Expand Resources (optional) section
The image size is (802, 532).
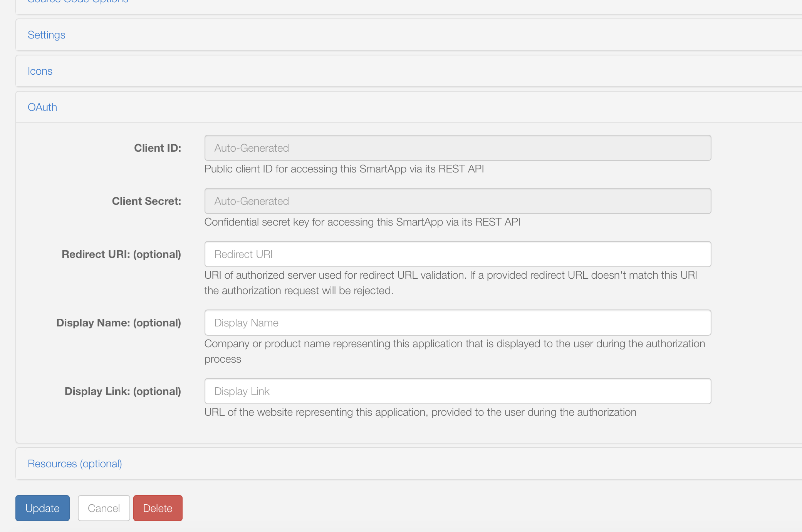point(75,464)
